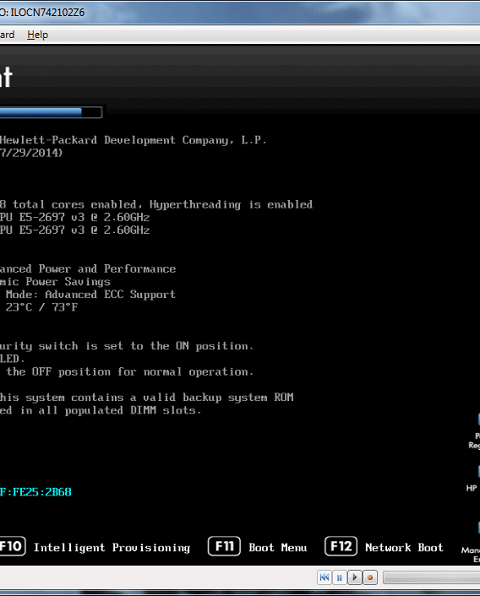Click the 'Power and Performance' text line
The image size is (480, 596).
(107, 269)
